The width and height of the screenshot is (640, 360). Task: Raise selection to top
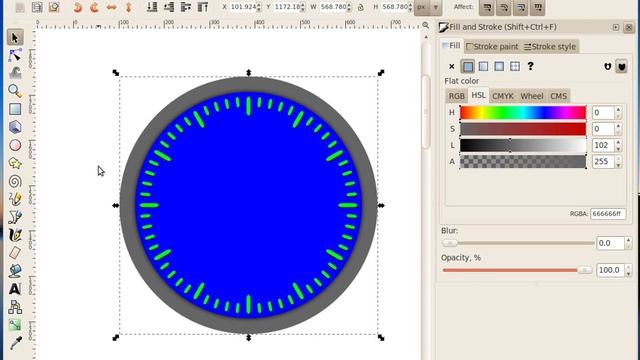(203, 7)
